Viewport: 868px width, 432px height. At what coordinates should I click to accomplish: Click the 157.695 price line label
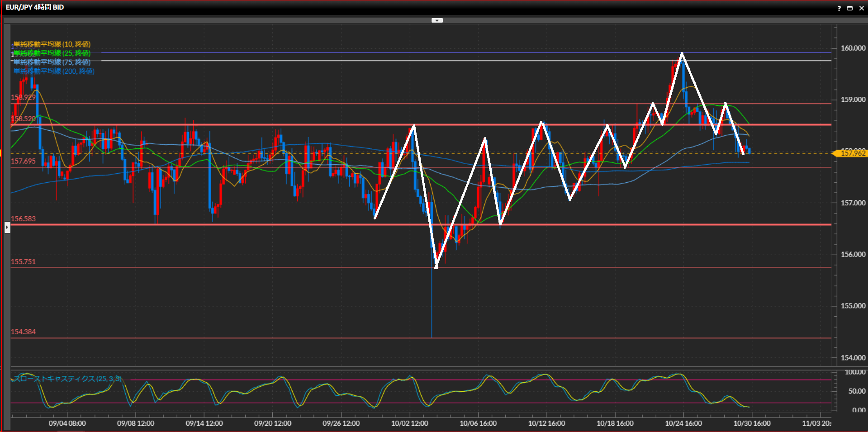(x=23, y=161)
